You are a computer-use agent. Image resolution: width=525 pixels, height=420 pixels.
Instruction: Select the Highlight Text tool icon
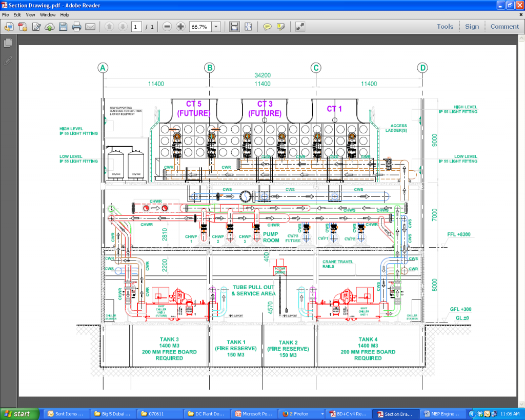(x=280, y=27)
